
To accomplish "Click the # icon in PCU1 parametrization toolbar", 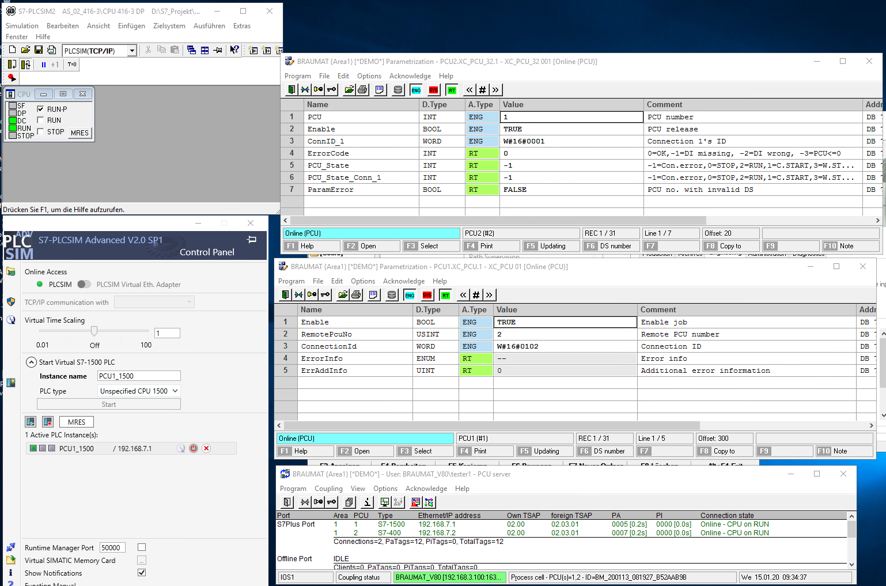I will pyautogui.click(x=476, y=295).
